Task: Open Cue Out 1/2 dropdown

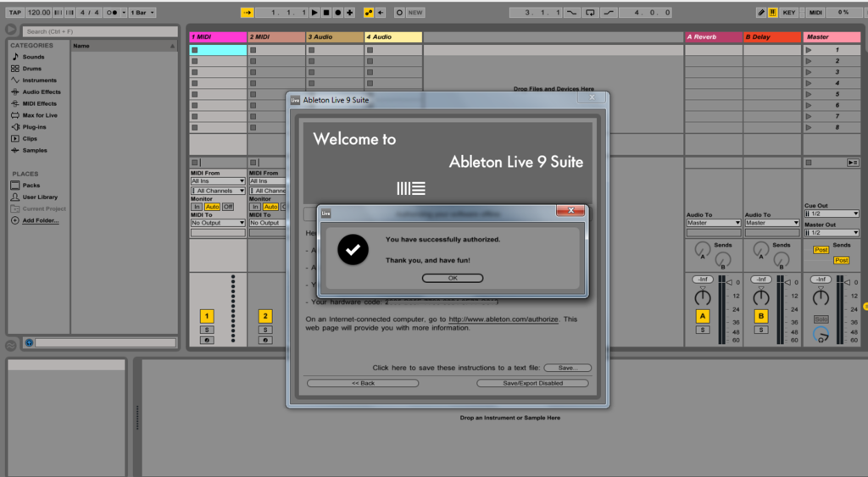Action: 832,214
